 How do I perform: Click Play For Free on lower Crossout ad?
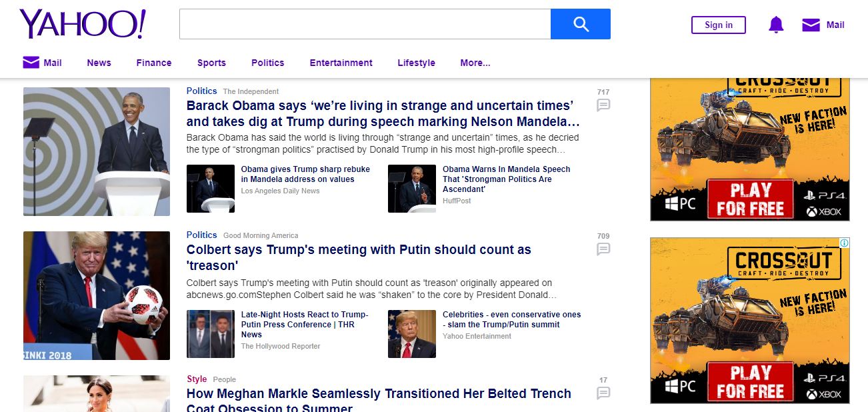pos(750,382)
